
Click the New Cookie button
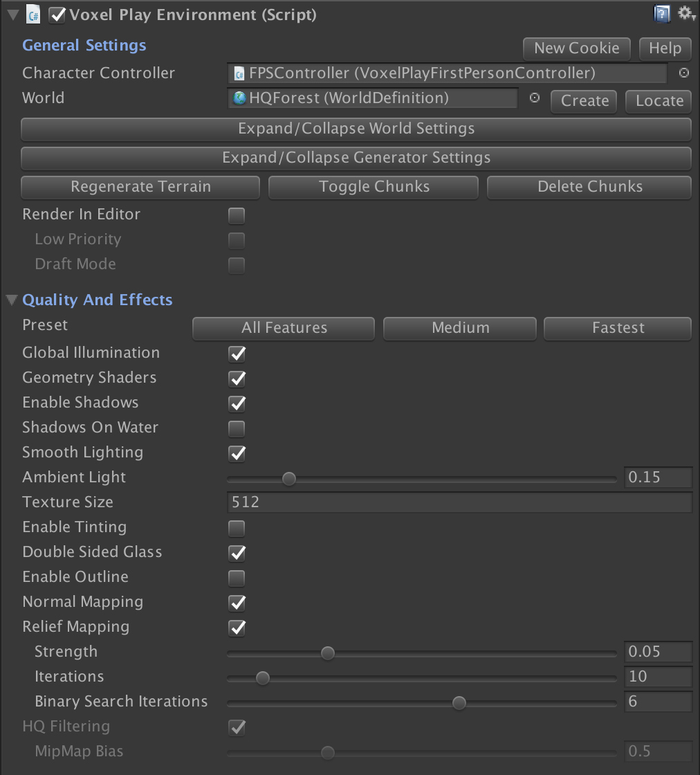(576, 48)
